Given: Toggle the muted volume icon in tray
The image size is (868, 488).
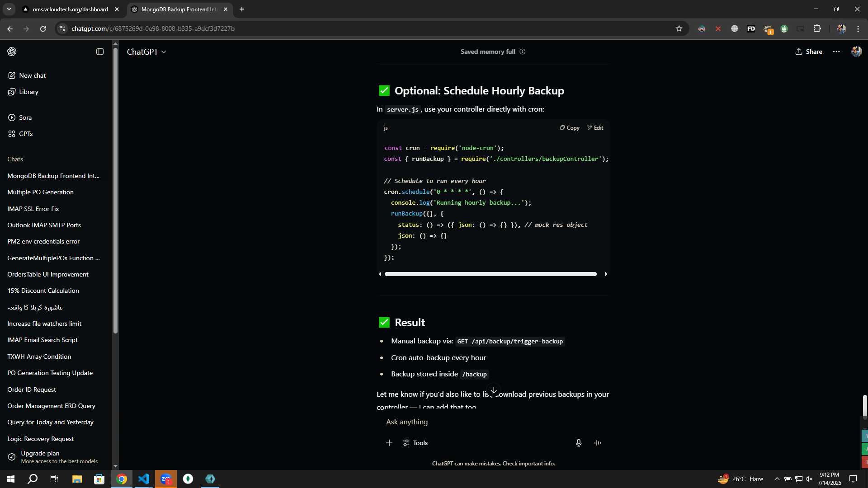Looking at the screenshot, I should click(x=809, y=479).
